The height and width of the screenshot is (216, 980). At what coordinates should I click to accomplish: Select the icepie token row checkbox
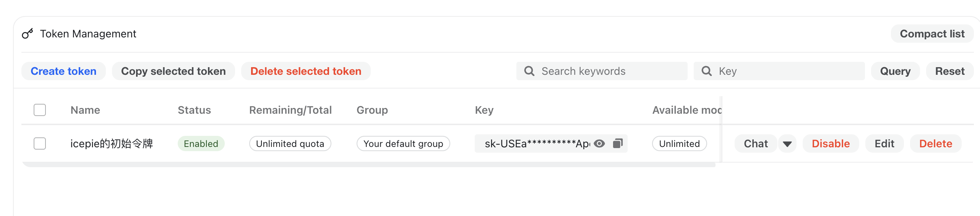[40, 143]
